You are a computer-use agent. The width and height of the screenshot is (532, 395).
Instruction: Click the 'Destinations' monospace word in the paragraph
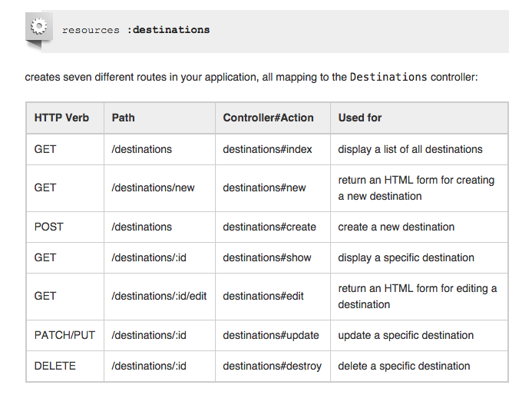[388, 77]
